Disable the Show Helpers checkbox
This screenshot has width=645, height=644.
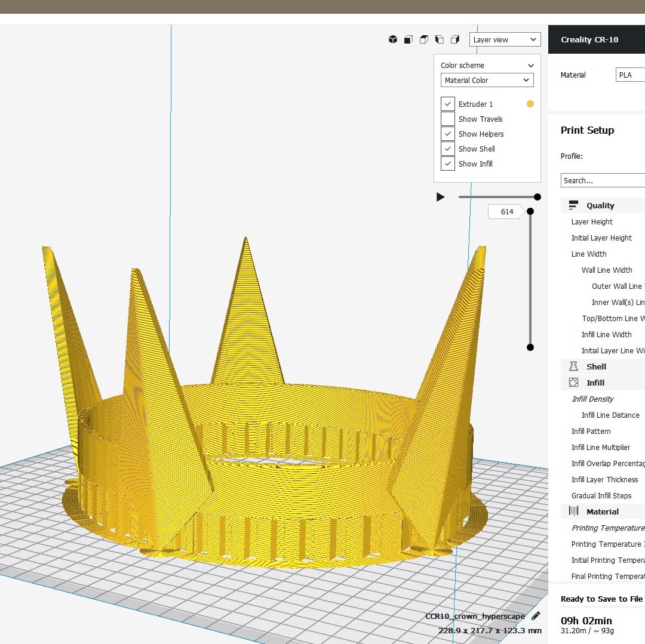(448, 134)
